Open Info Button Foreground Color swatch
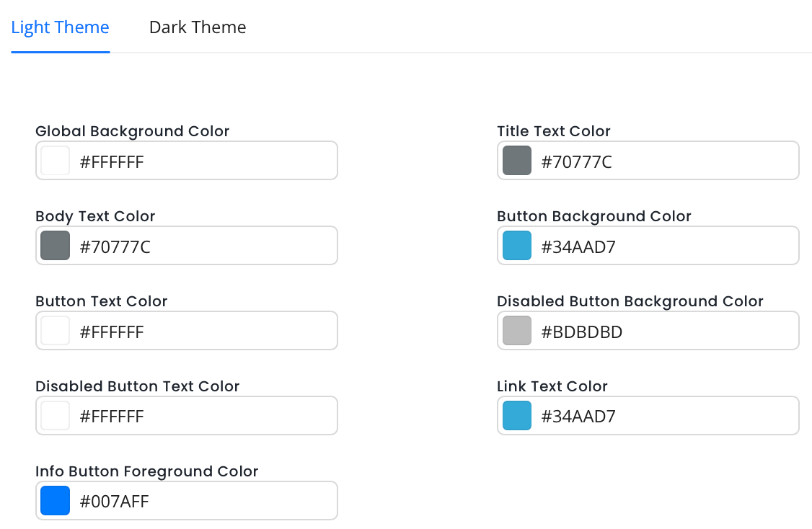This screenshot has width=812, height=529. [56, 501]
